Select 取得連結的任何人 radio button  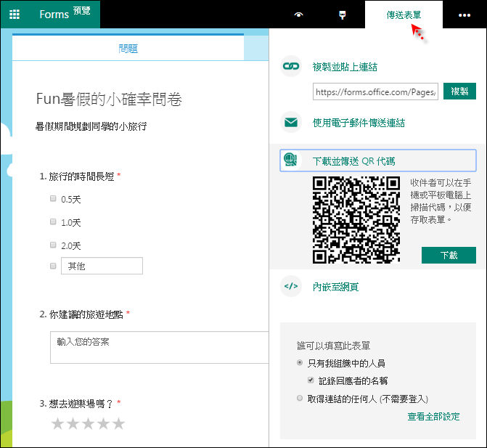coord(300,398)
